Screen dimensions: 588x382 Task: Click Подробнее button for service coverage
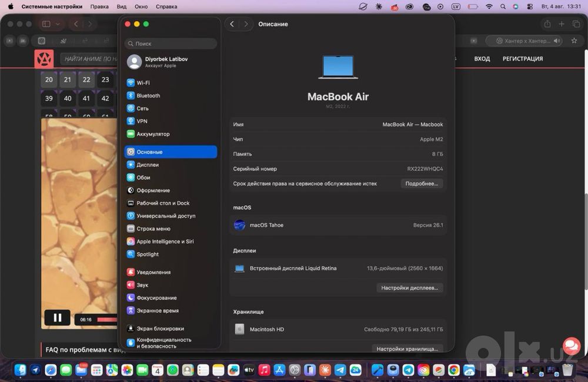click(422, 183)
